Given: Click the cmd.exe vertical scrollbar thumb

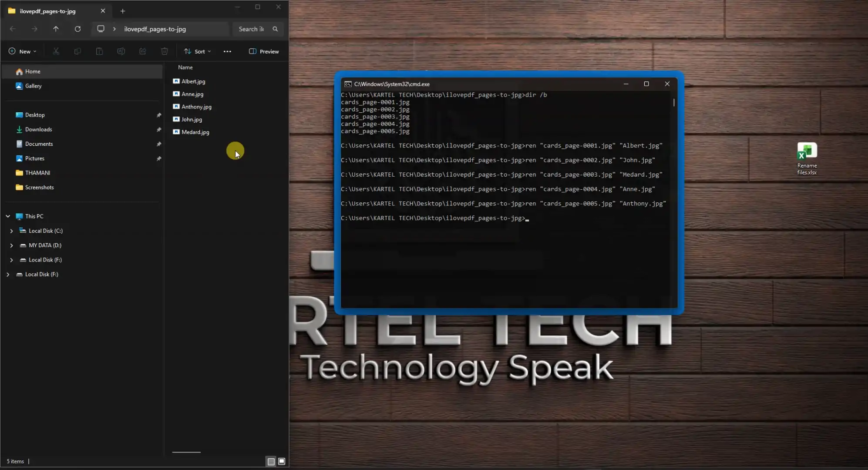Looking at the screenshot, I should click(x=674, y=102).
